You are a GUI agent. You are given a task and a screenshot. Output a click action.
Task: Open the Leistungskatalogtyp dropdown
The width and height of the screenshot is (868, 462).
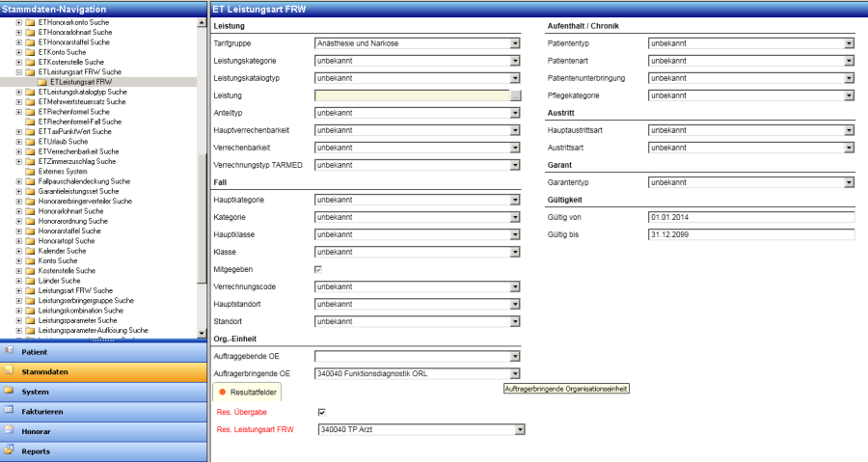515,78
